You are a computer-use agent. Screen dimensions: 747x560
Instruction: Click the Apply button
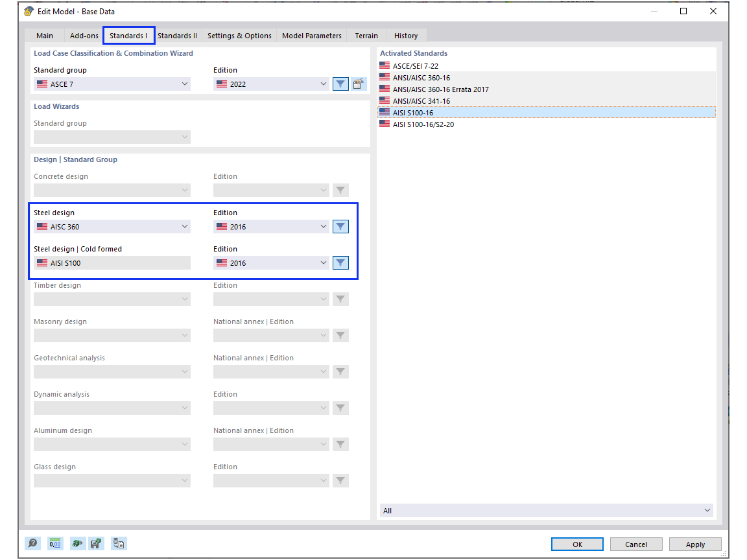[695, 544]
